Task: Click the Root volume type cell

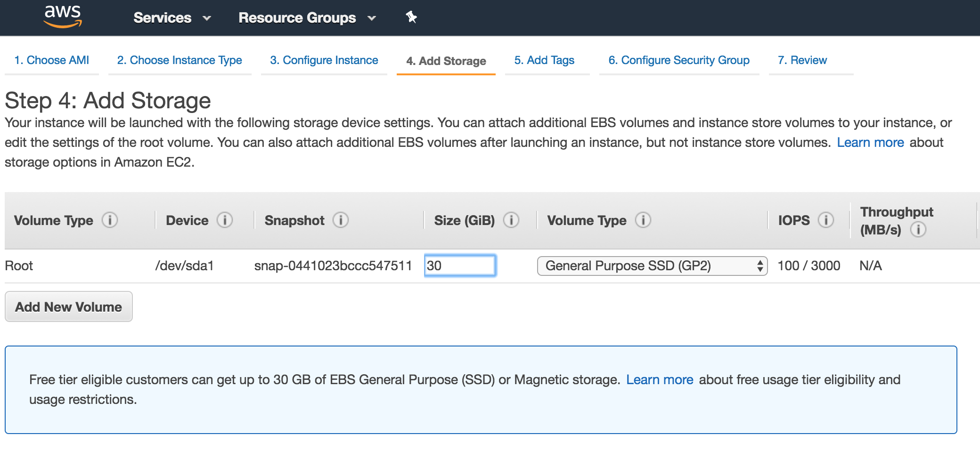Action: 19,266
